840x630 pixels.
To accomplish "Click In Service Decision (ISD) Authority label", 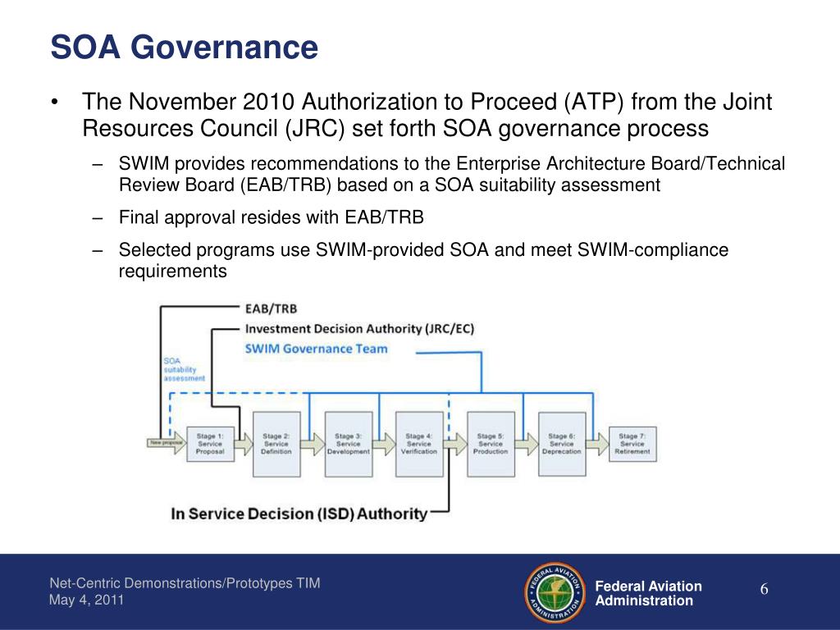I will pos(299,514).
